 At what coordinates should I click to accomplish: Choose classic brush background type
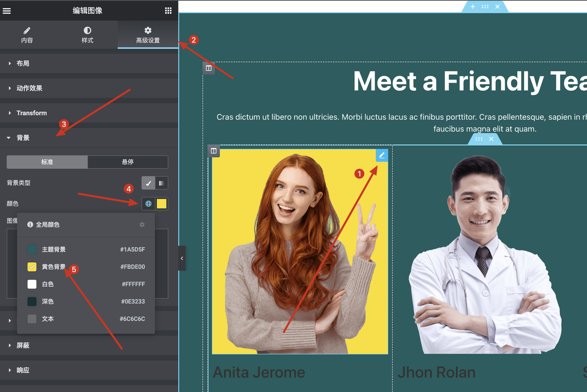pos(148,183)
